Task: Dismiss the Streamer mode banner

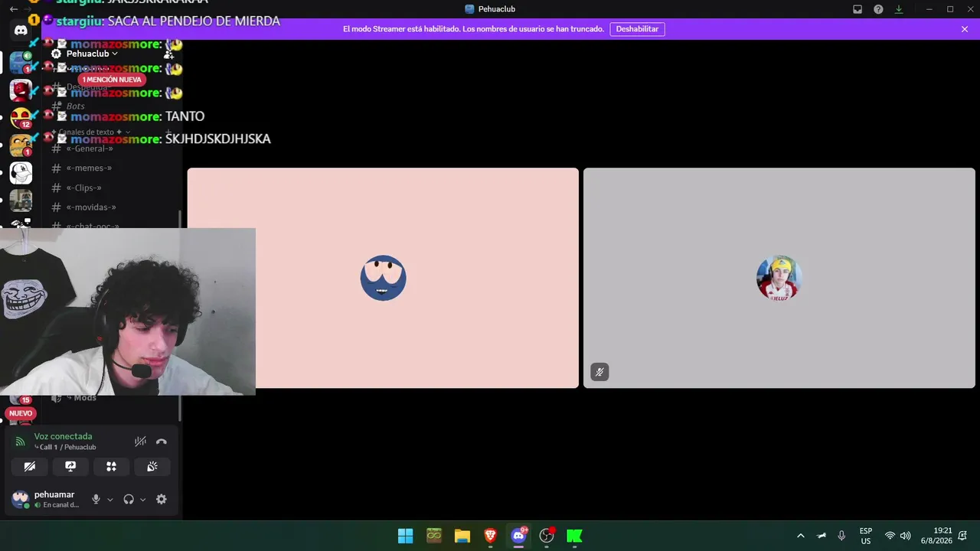Action: click(965, 29)
